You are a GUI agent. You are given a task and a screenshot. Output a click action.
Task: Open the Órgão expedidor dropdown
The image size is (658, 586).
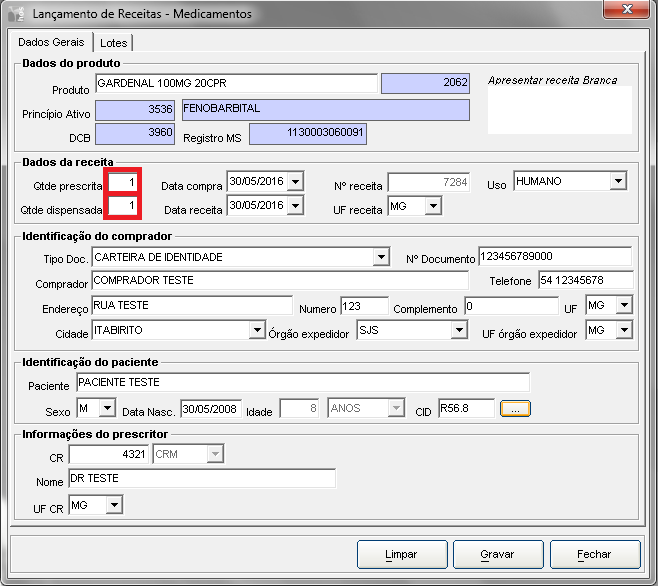pyautogui.click(x=459, y=330)
